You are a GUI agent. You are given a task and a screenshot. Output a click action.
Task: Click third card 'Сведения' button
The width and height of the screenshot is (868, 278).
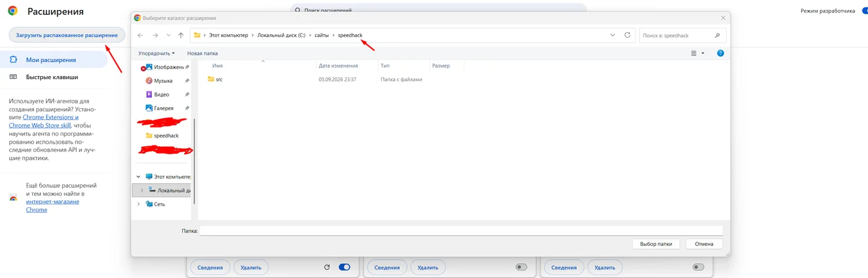tap(564, 267)
